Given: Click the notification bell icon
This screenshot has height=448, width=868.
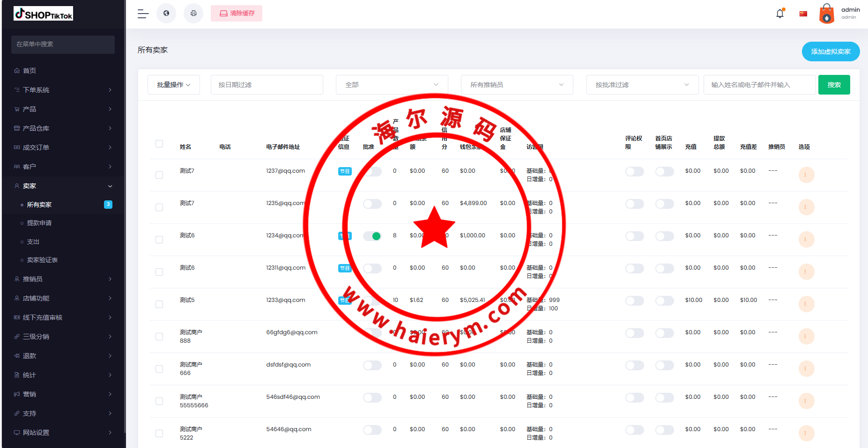Looking at the screenshot, I should coord(780,14).
